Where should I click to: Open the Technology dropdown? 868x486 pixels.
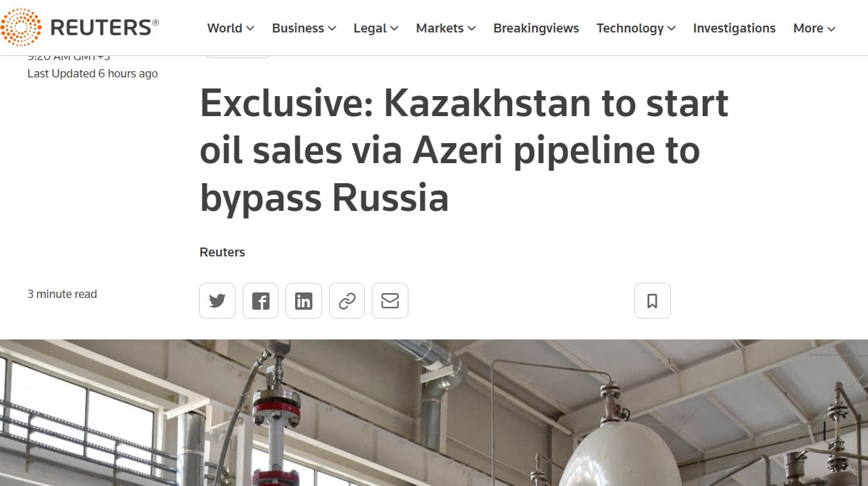click(x=635, y=28)
